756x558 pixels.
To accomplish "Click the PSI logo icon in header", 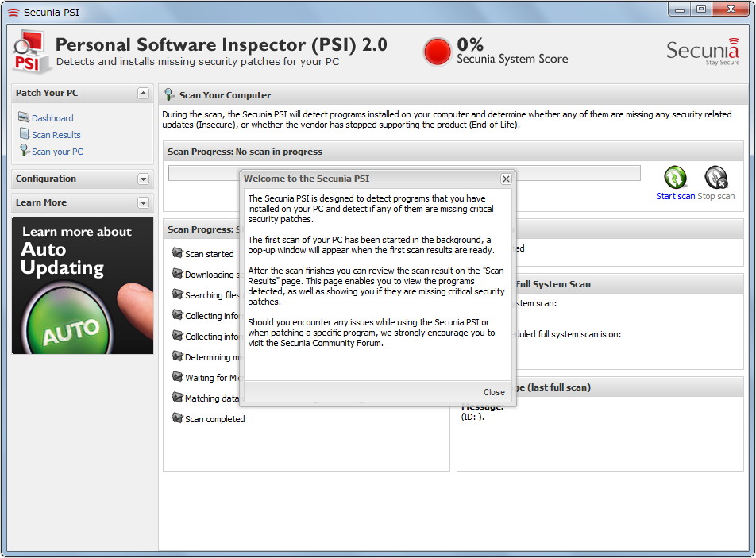I will (30, 52).
